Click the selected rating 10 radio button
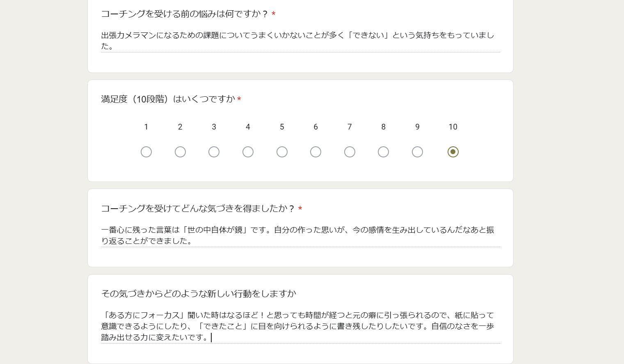This screenshot has width=624, height=364. coord(453,152)
